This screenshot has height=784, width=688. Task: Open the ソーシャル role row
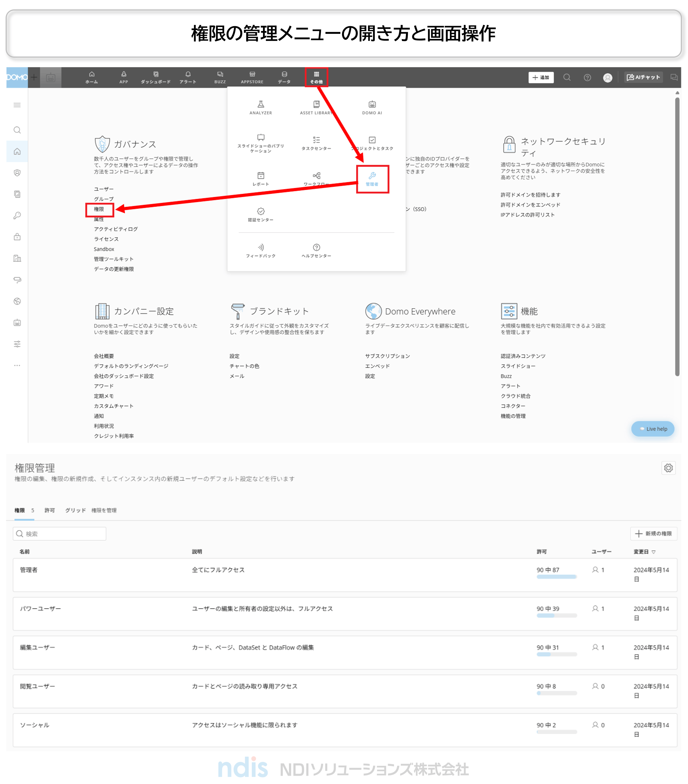[x=345, y=730]
